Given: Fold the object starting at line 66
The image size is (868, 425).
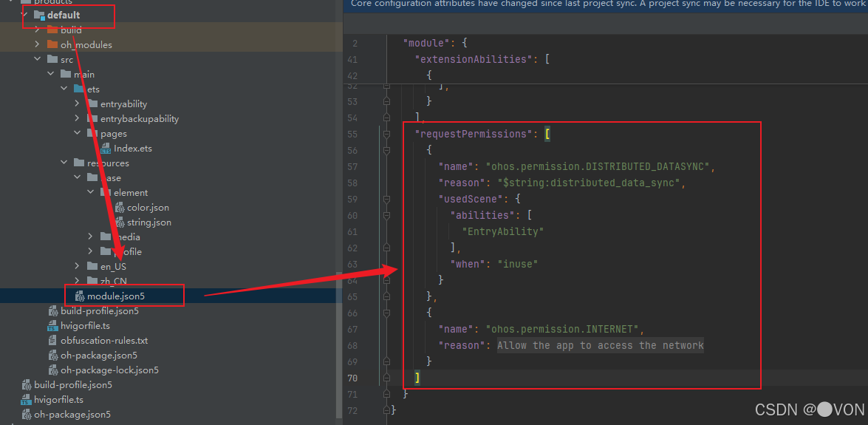Looking at the screenshot, I should click(386, 313).
